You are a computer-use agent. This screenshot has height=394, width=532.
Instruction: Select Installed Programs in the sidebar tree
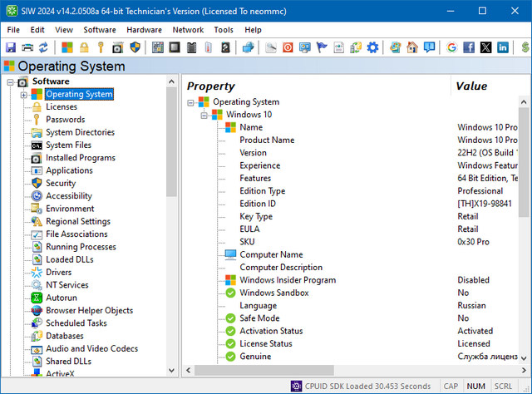pyautogui.click(x=80, y=158)
